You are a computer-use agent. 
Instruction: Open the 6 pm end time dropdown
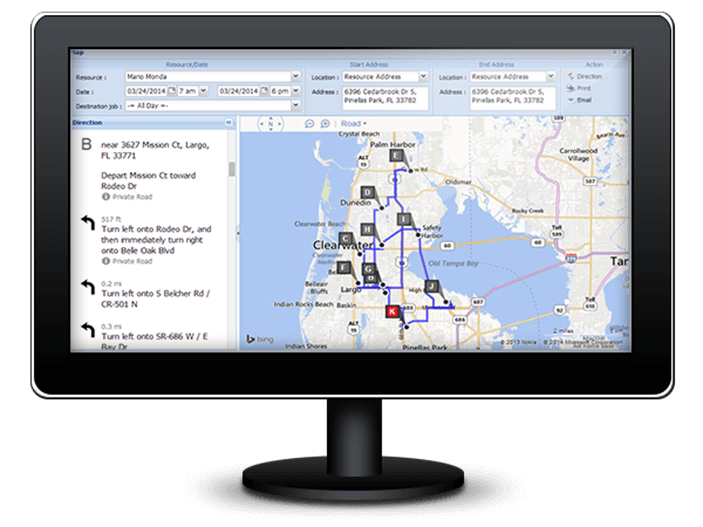(x=295, y=91)
